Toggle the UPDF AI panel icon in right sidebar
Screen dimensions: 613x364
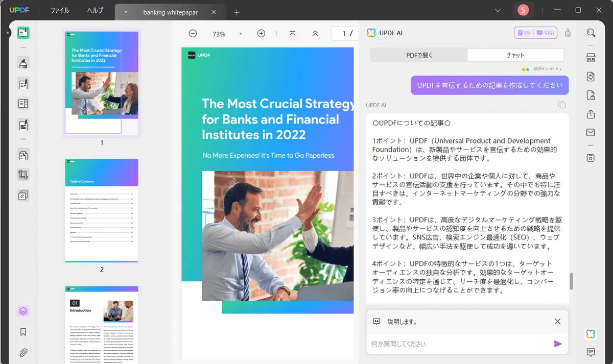click(x=591, y=334)
